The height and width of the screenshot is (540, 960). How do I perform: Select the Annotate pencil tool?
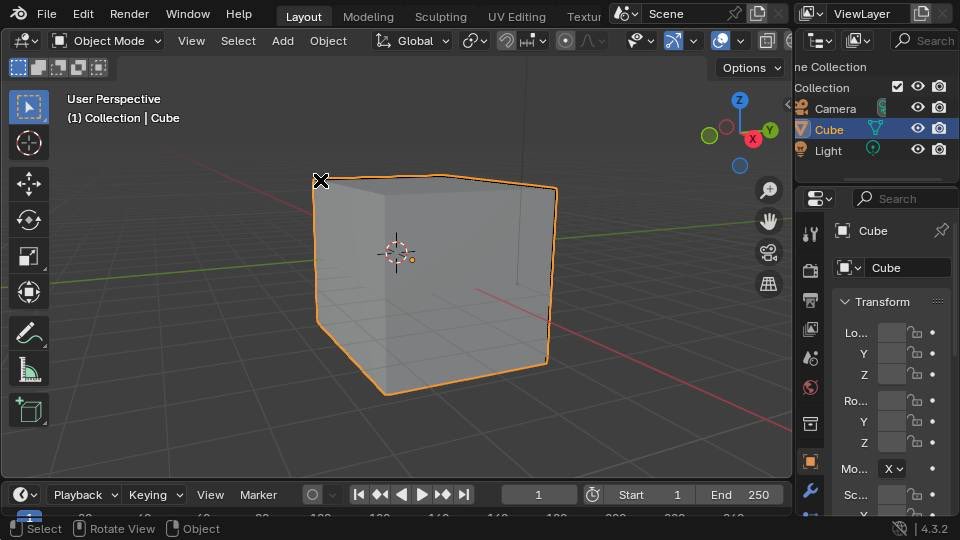pos(29,334)
